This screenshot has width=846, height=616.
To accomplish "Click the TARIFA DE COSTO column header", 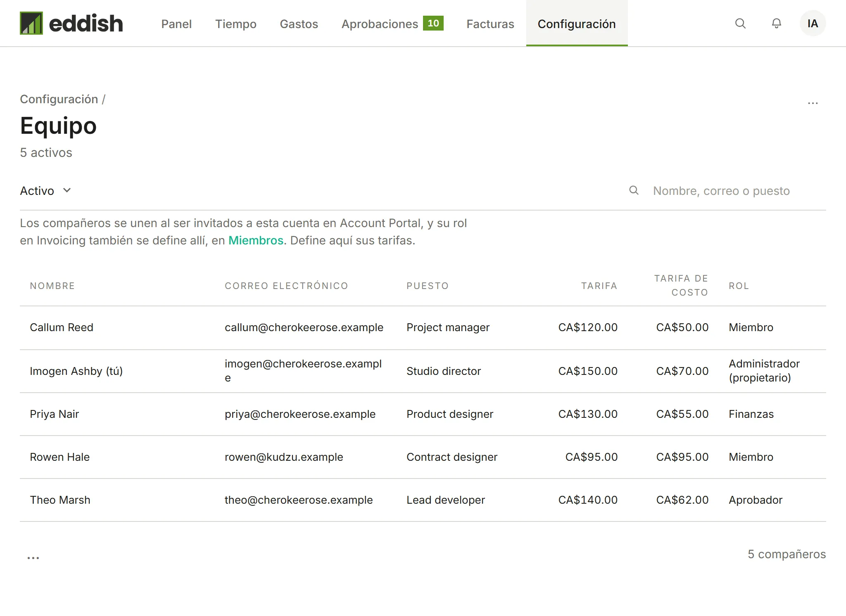I will click(x=681, y=285).
